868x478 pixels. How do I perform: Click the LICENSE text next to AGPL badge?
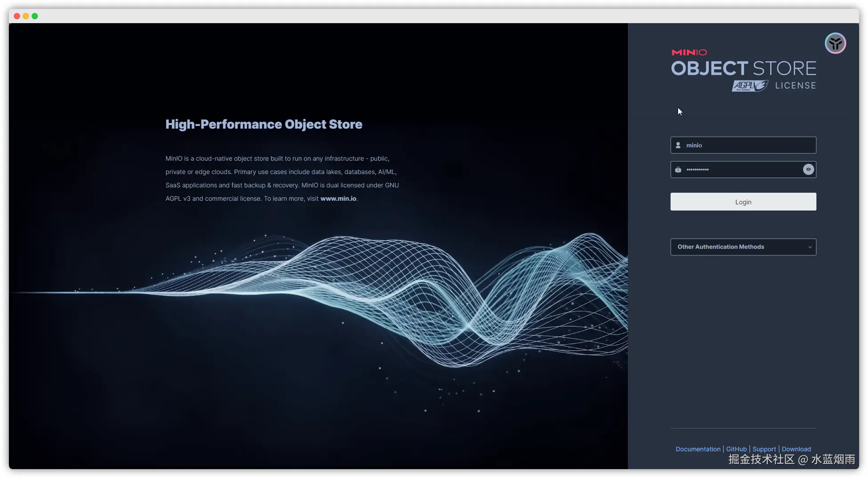pos(796,85)
